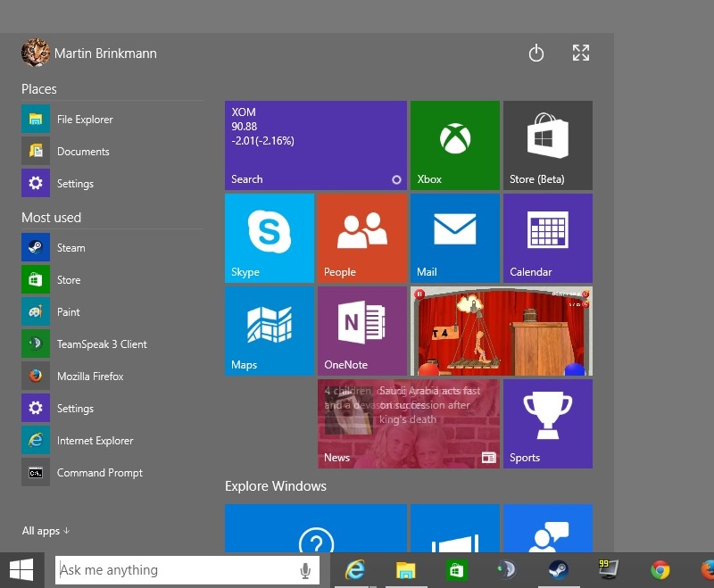The width and height of the screenshot is (714, 588).
Task: Open the Xbox tile
Action: click(455, 145)
